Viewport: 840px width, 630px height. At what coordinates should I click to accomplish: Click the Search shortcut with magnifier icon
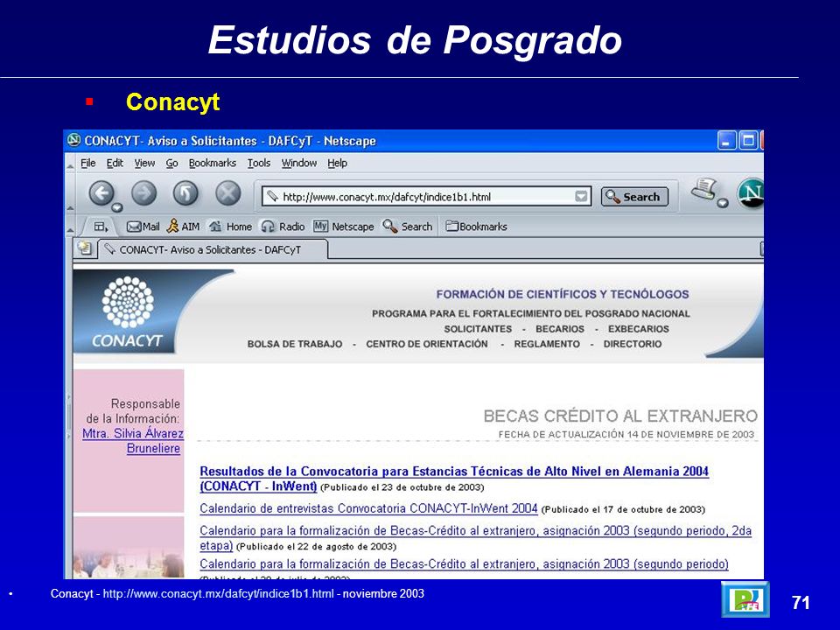click(x=407, y=227)
